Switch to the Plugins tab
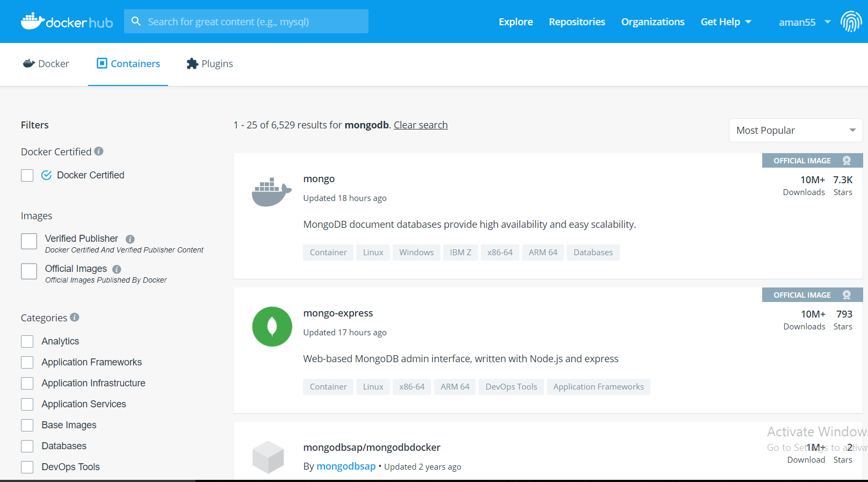Image resolution: width=868 pixels, height=482 pixels. click(x=209, y=64)
